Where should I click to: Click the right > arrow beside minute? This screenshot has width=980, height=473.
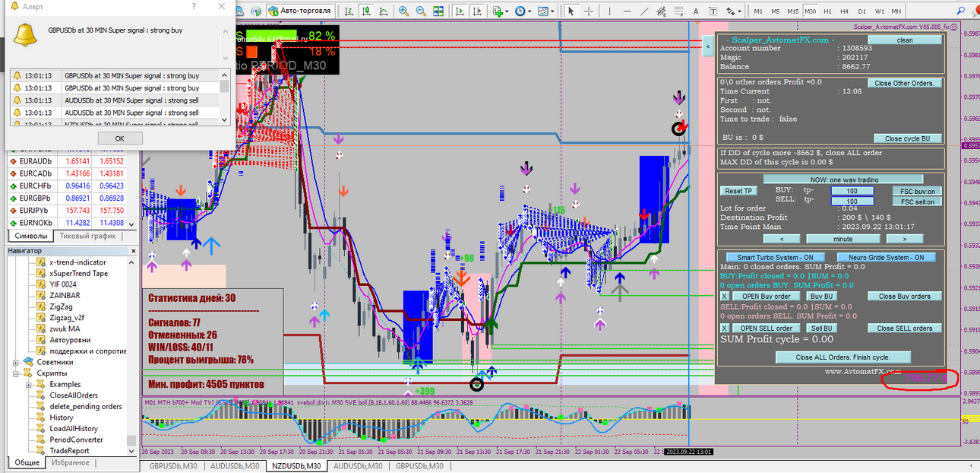[x=906, y=239]
